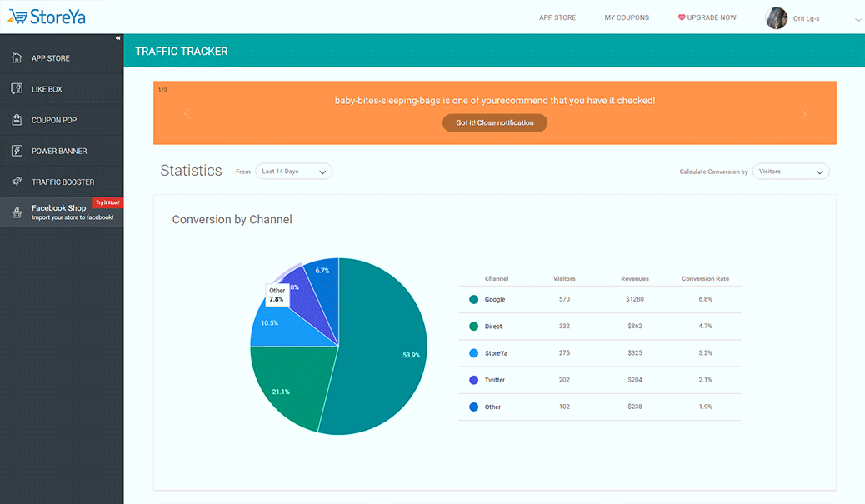Click Google channel name in table

pos(495,299)
